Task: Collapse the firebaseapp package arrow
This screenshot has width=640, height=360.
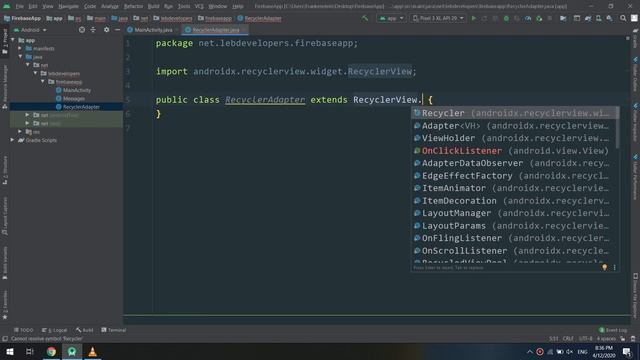Action: 43,82
